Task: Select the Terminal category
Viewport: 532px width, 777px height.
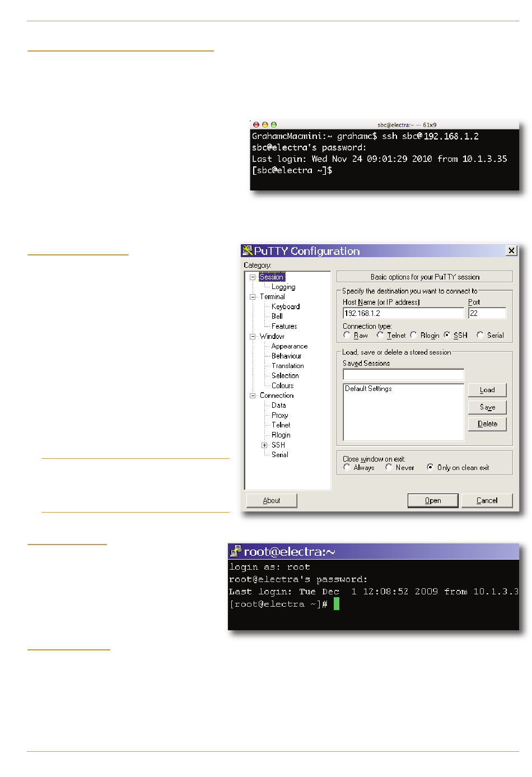Action: 272,296
